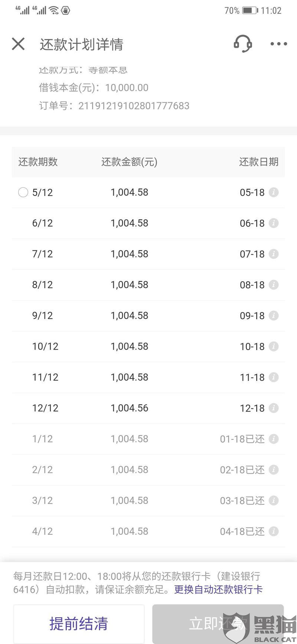Screen dimensions: 297x644
Task: Open info for the 12-18 final installment
Action: tap(274, 408)
